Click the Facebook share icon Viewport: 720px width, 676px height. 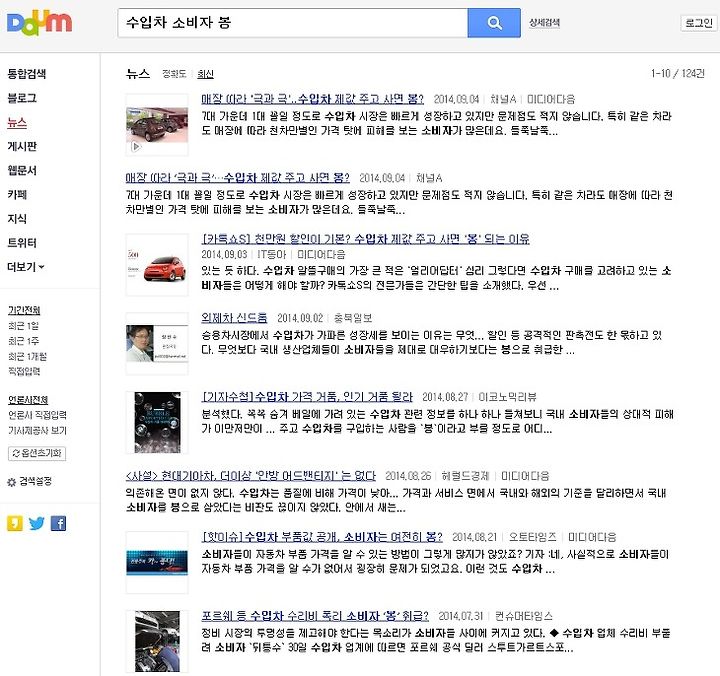coord(58,523)
